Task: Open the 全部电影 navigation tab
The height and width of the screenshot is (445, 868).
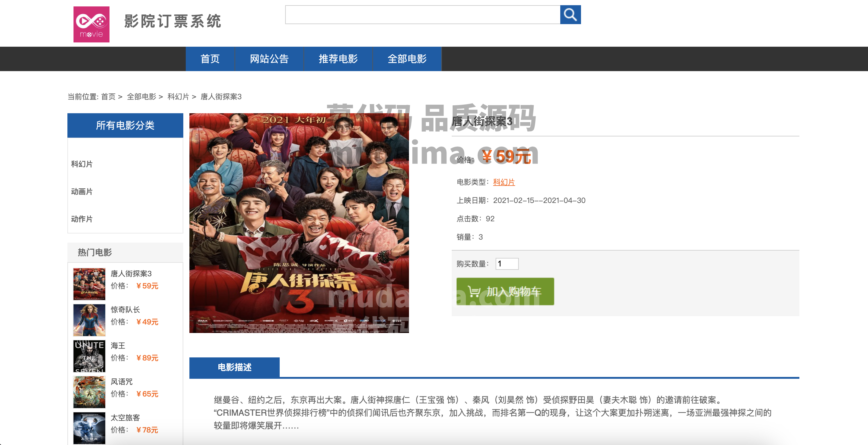Action: pyautogui.click(x=407, y=59)
